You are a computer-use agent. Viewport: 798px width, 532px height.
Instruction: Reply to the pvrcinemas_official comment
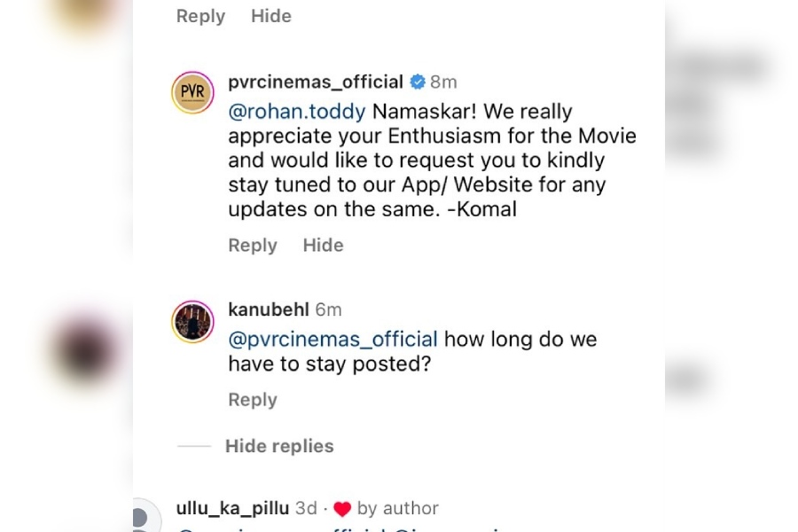[253, 246]
